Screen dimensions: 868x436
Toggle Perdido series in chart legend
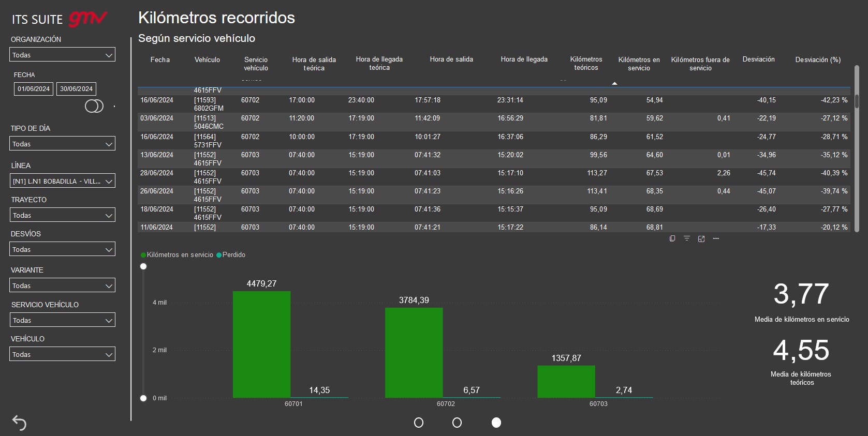pos(231,255)
